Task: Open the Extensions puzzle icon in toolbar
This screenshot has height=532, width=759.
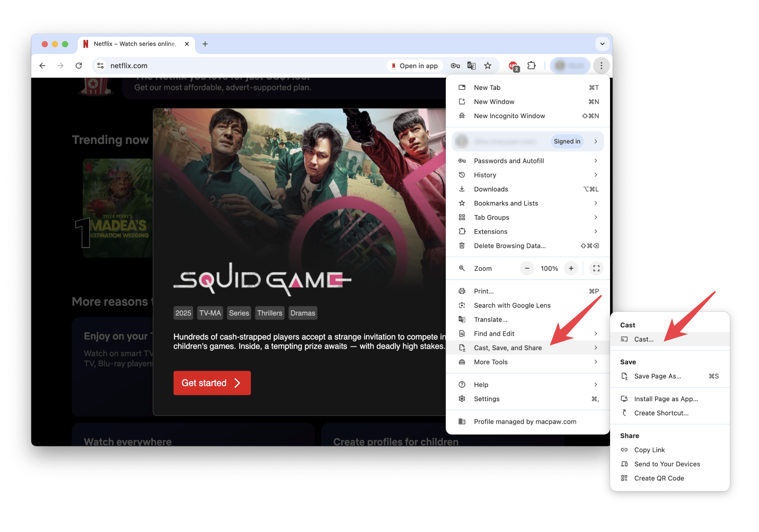Action: pyautogui.click(x=531, y=66)
